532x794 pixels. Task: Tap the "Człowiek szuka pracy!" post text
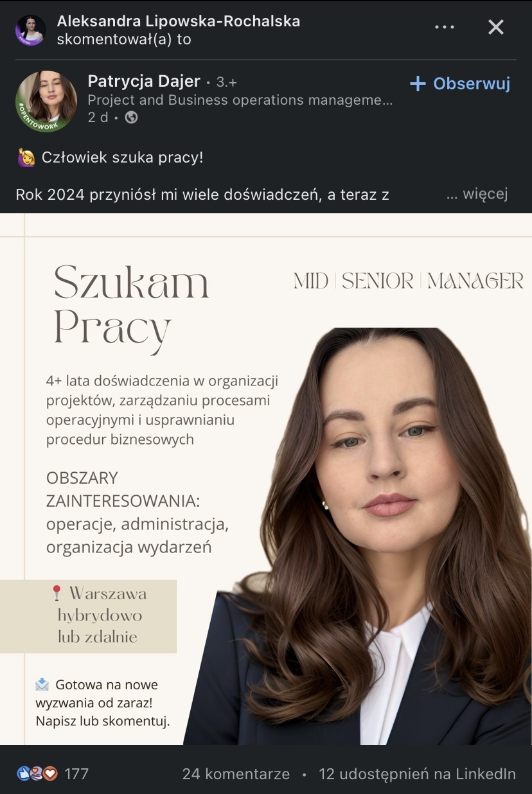122,157
